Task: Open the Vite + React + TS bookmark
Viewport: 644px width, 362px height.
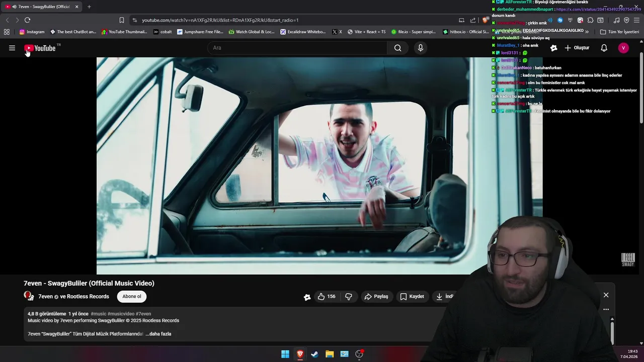Action: (366, 32)
